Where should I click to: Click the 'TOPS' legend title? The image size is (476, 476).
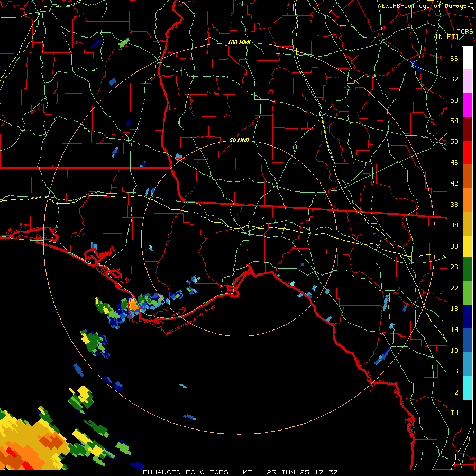(x=465, y=32)
